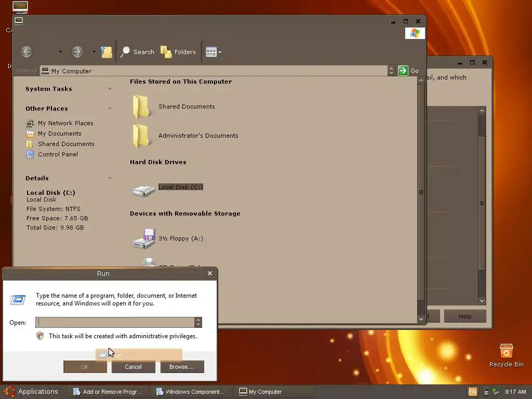Click the Open field in Run dialog

[115, 322]
